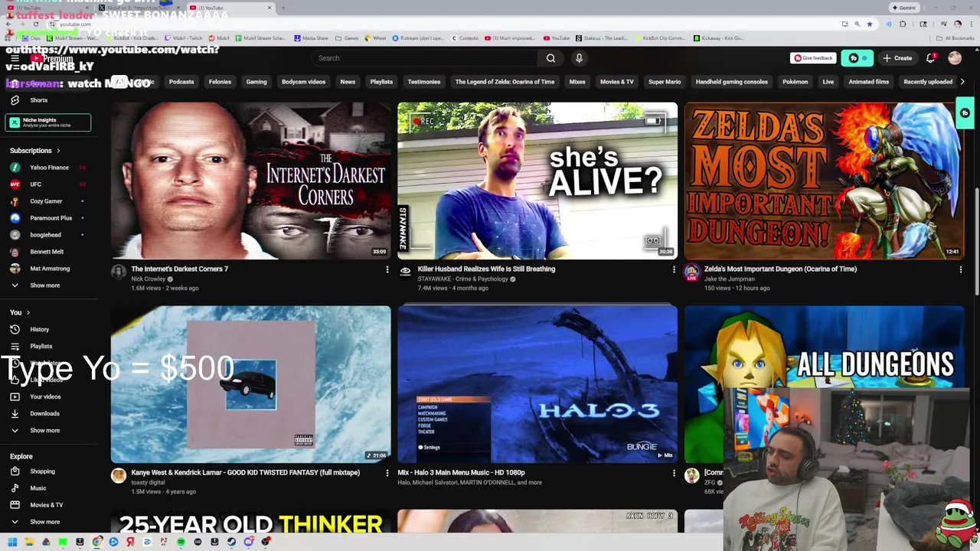Open Windows Start menu
The width and height of the screenshot is (980, 551).
(x=12, y=542)
